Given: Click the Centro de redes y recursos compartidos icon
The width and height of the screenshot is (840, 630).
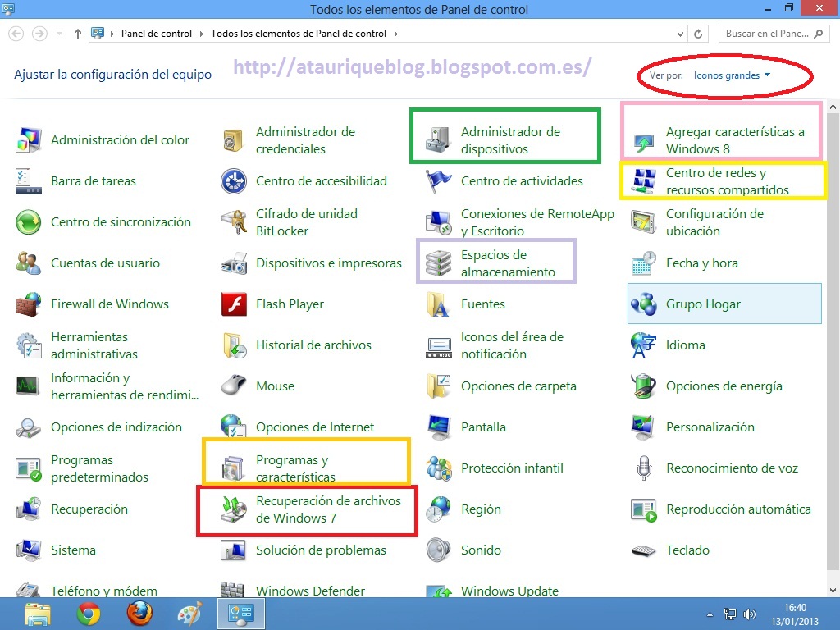Looking at the screenshot, I should pos(644,181).
